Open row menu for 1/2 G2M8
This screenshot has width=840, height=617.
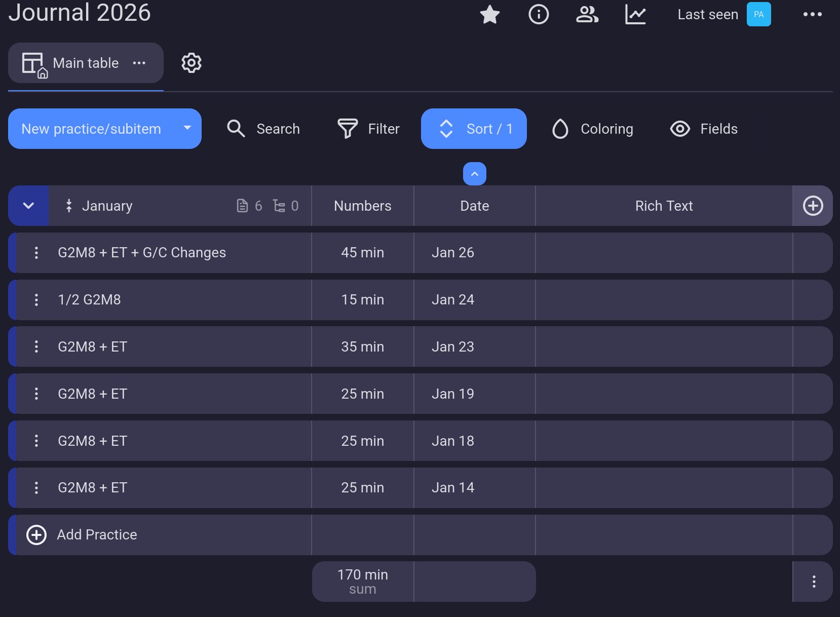point(36,300)
